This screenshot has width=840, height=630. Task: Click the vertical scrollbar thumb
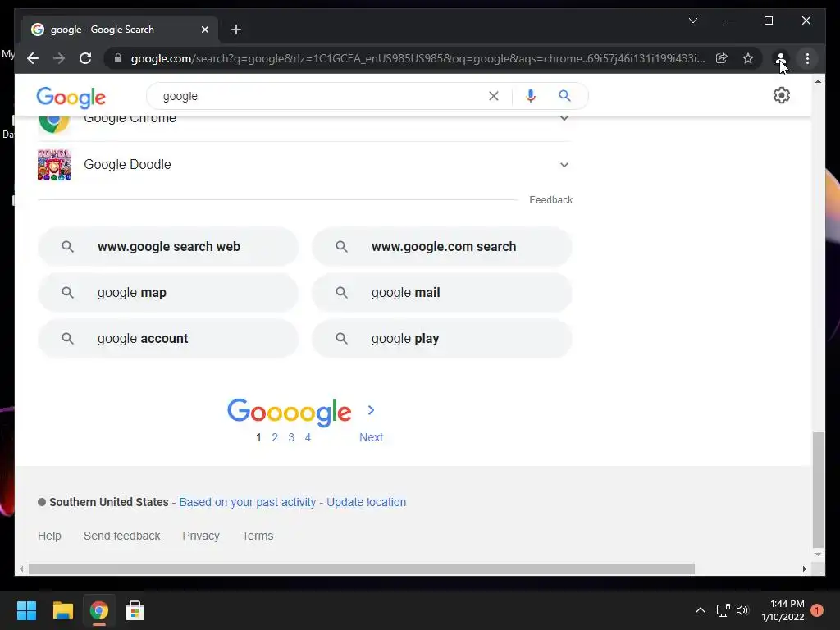(x=818, y=490)
